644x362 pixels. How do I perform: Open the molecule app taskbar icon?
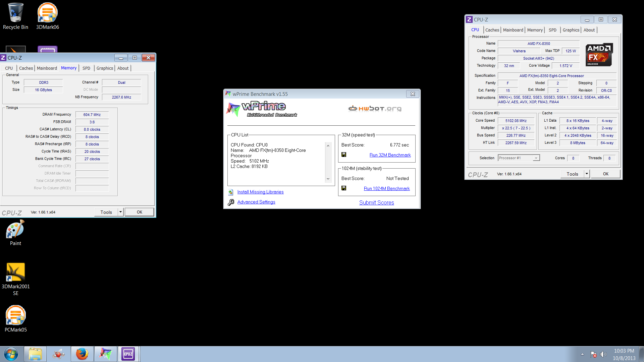tap(58, 354)
